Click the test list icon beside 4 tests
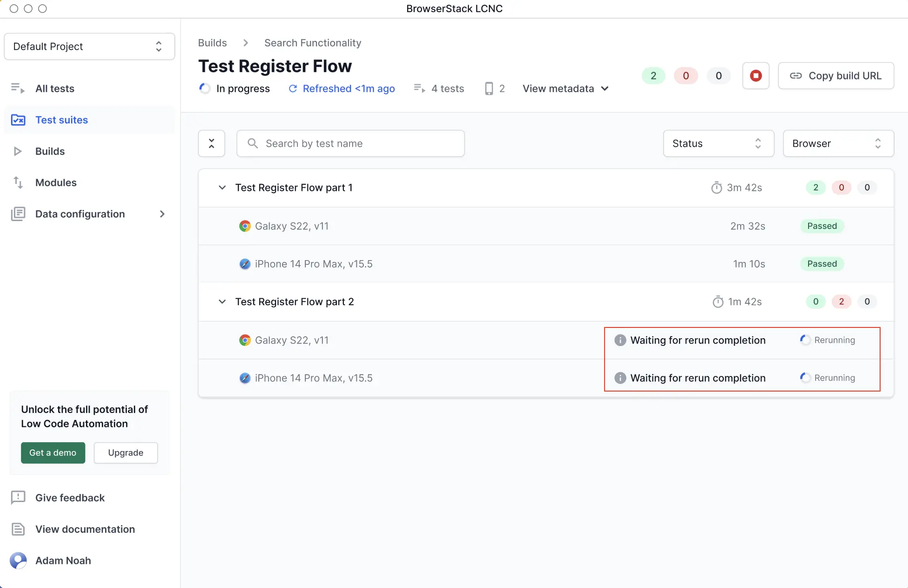Screen dimensions: 908x588 pyautogui.click(x=420, y=88)
